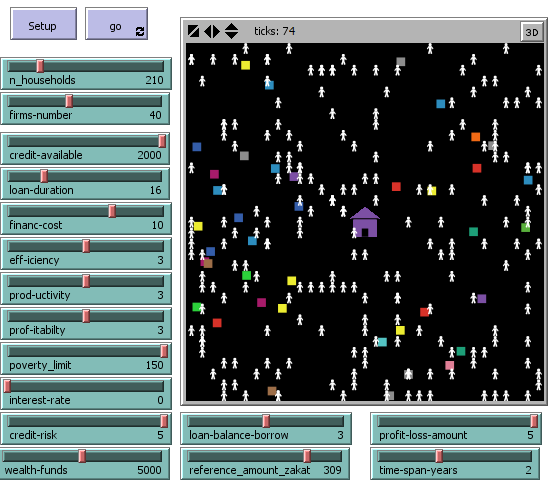The image size is (557, 490).
Task: Click the time-span-years slider handle
Action: [439, 456]
